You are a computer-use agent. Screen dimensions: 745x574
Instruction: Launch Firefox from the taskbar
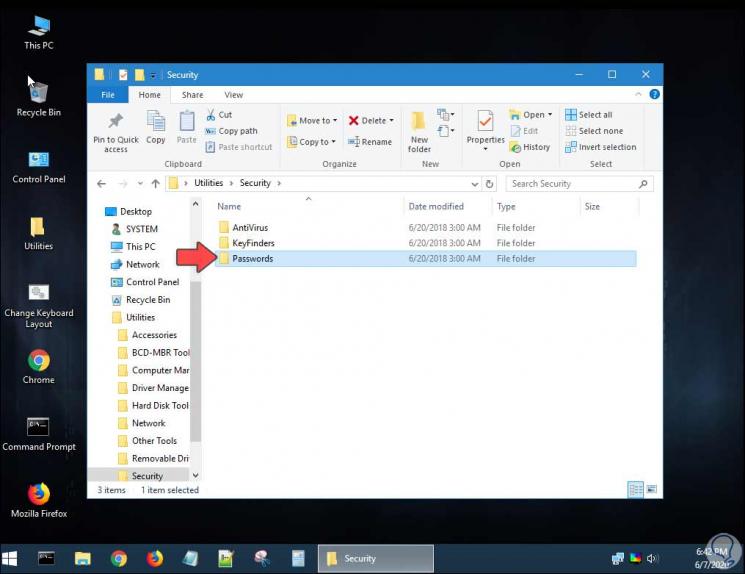155,558
